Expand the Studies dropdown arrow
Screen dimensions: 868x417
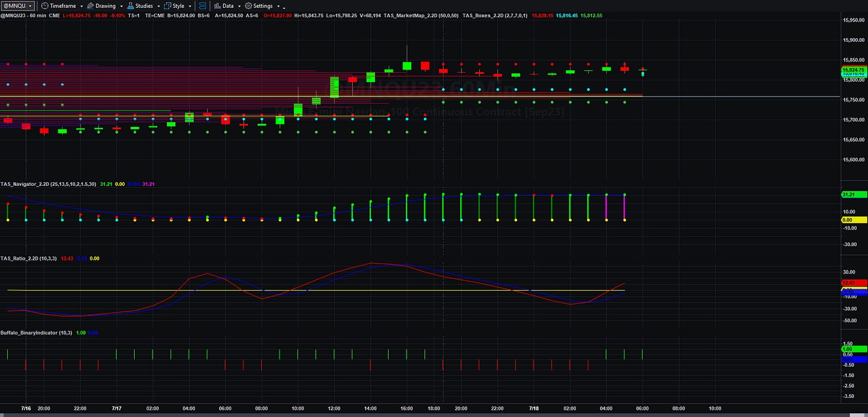click(x=159, y=6)
